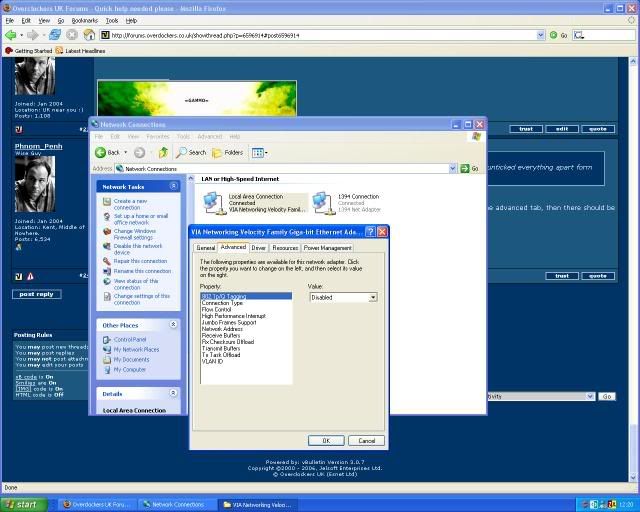This screenshot has width=640, height=512.
Task: Click Change settings of this connection
Action: [x=141, y=299]
